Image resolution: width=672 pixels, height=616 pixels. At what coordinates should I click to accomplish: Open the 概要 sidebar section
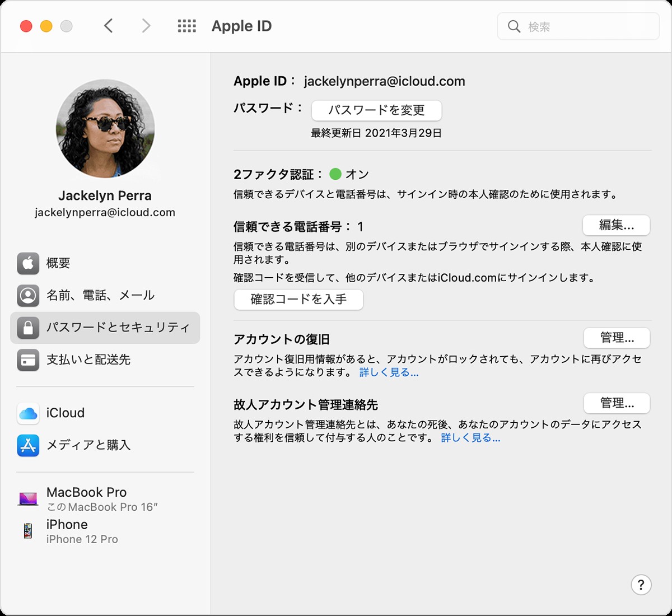click(105, 263)
